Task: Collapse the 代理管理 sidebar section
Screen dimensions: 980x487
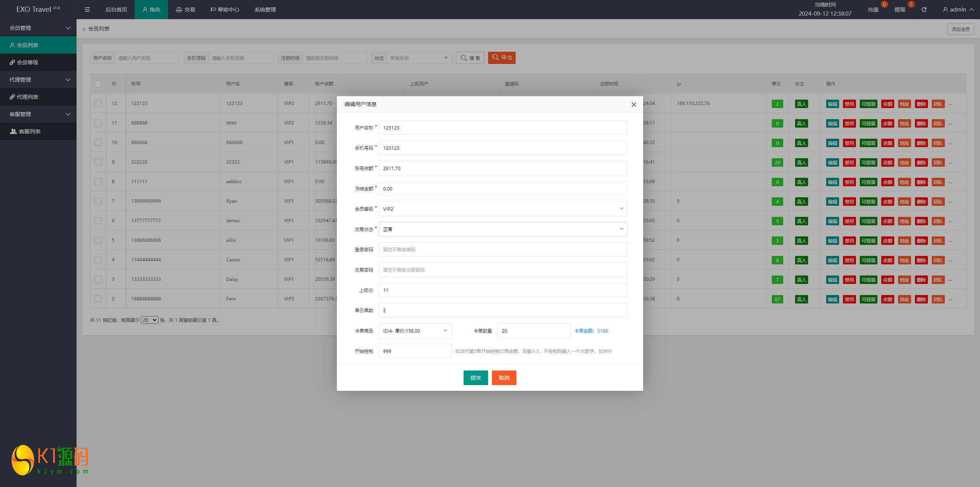Action: [x=38, y=80]
